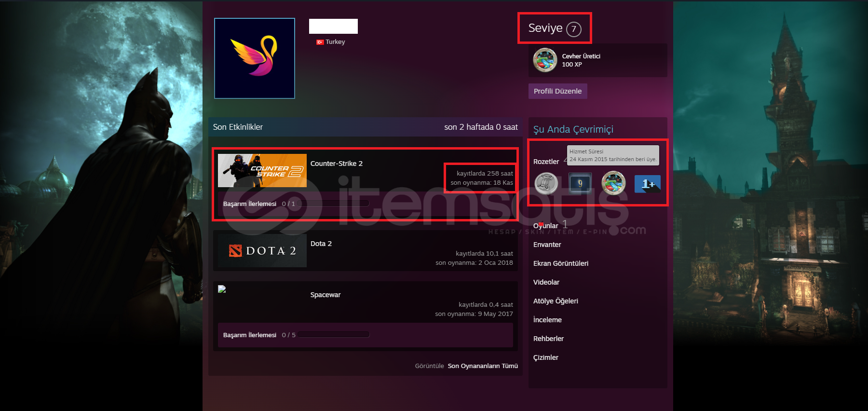Click the Cevher Üretici badge title

(x=581, y=56)
